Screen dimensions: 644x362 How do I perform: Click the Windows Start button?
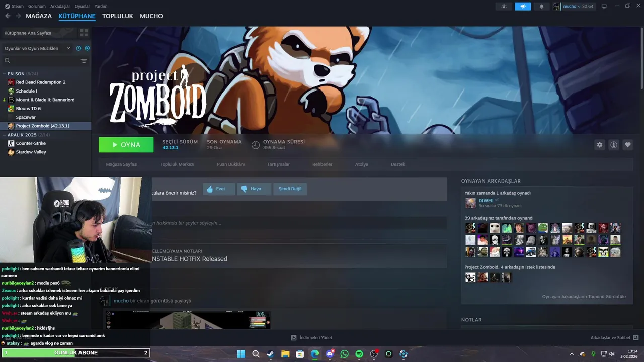(x=241, y=354)
